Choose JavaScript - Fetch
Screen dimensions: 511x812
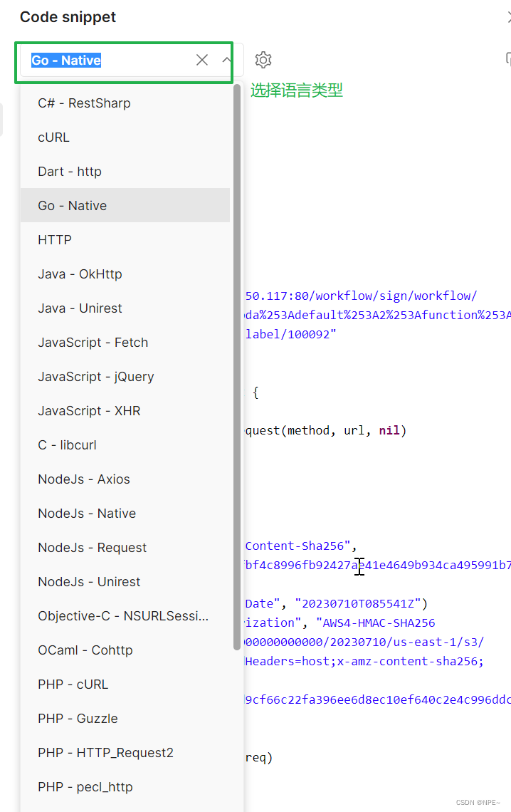(125, 343)
